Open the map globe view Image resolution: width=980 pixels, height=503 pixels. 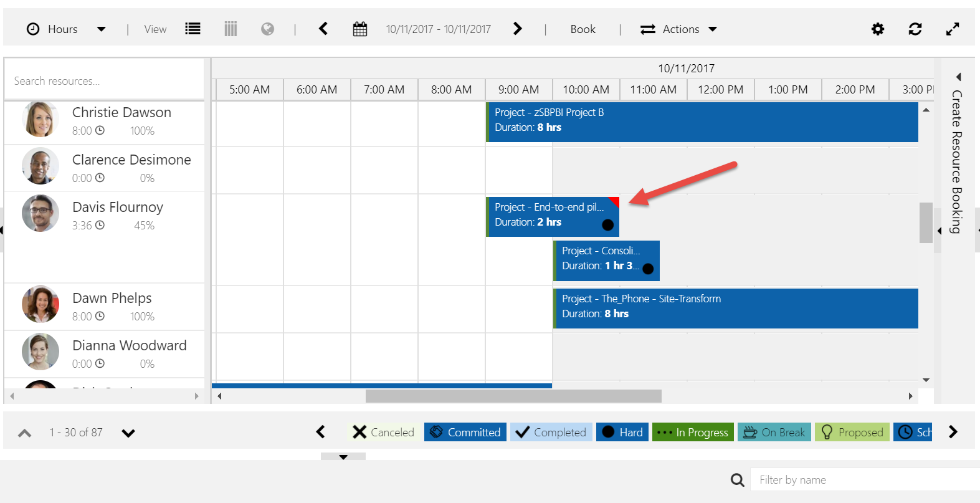pos(267,29)
